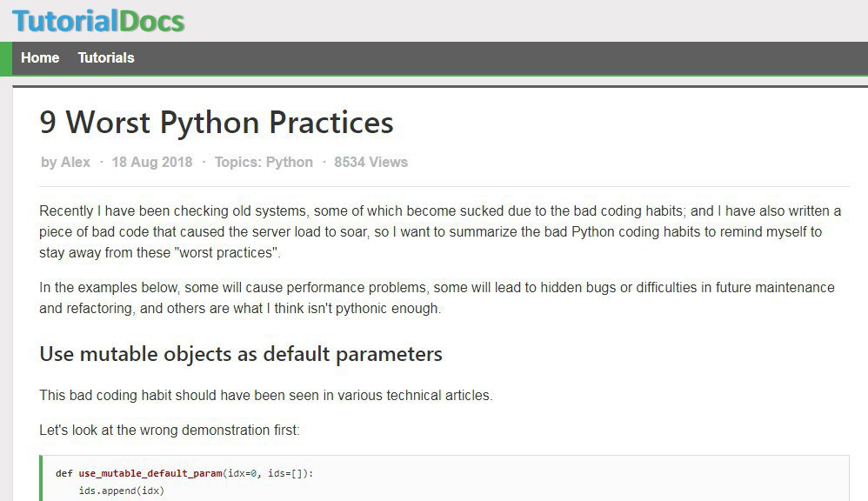This screenshot has height=501, width=868.
Task: Click the green accent left of navigation bar
Action: tap(6, 58)
